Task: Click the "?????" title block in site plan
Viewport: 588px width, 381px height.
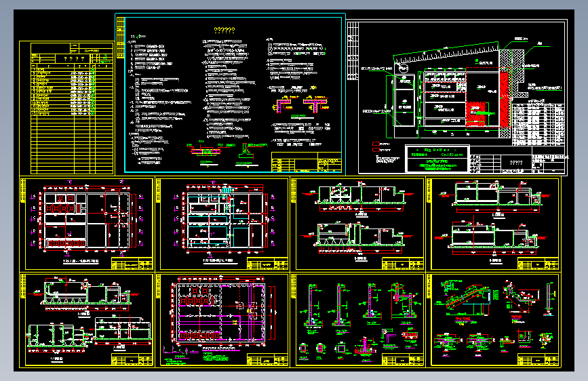Action: [x=516, y=163]
